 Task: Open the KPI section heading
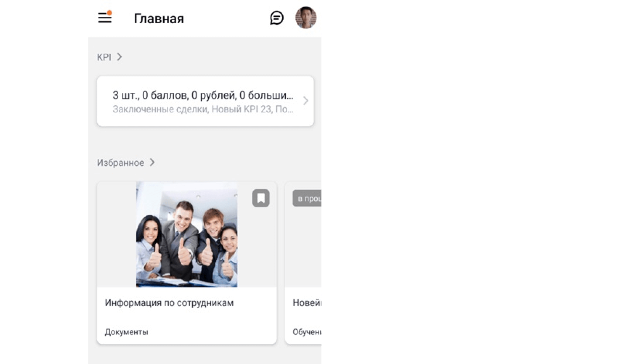[104, 57]
